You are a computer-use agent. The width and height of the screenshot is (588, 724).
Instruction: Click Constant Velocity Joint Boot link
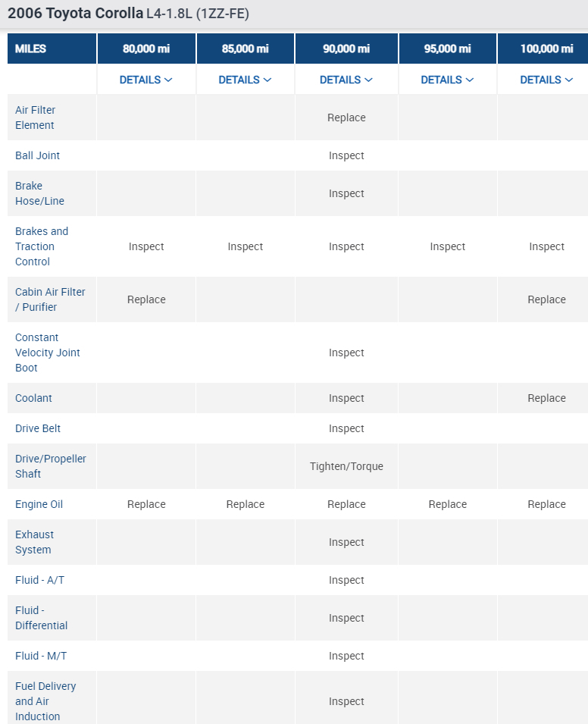point(47,353)
